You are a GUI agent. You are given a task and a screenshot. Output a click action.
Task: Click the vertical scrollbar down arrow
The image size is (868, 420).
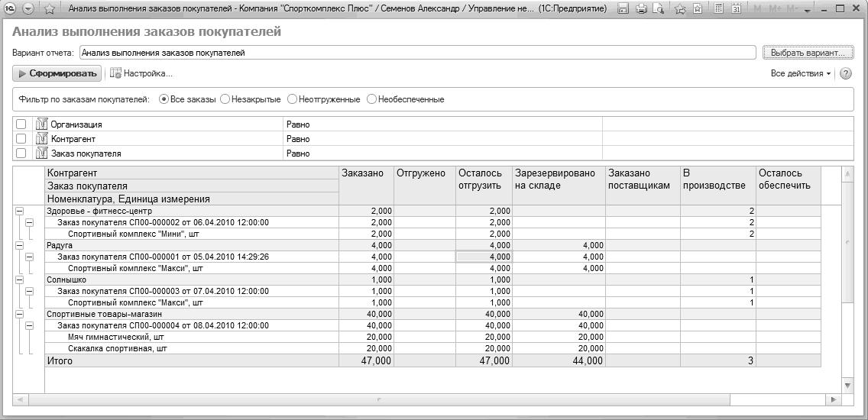pos(847,385)
